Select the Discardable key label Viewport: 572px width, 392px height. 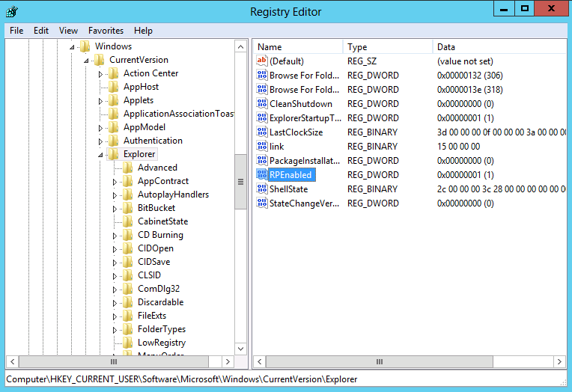(x=160, y=302)
